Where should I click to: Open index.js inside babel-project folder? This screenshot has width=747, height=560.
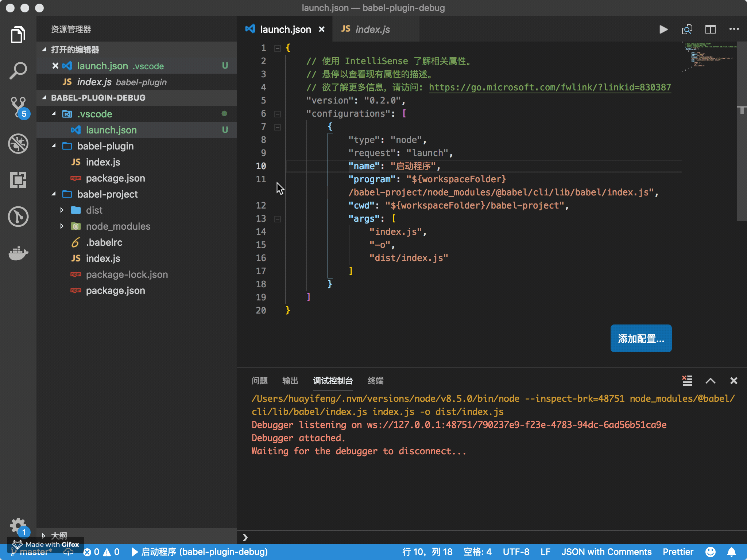(137, 258)
